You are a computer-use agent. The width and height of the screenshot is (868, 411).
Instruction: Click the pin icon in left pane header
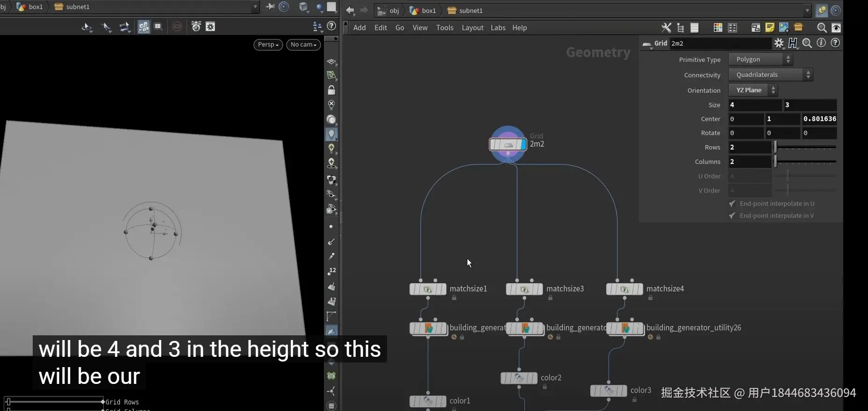(270, 7)
